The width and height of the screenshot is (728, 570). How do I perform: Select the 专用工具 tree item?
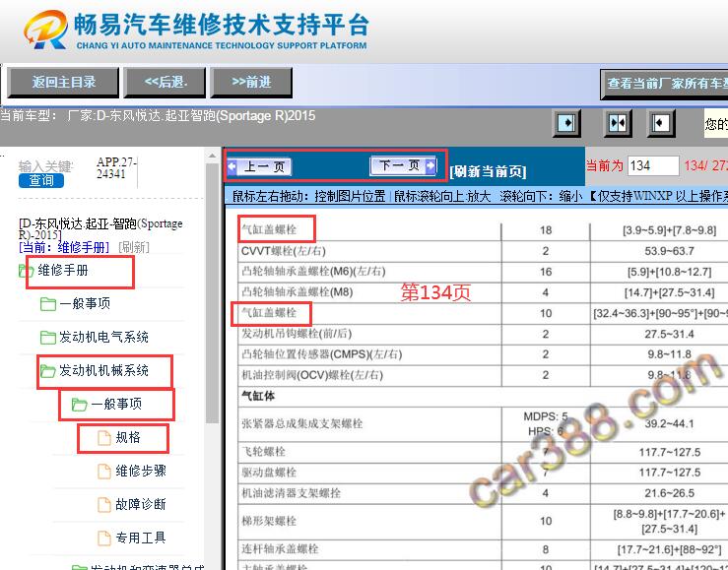[141, 538]
